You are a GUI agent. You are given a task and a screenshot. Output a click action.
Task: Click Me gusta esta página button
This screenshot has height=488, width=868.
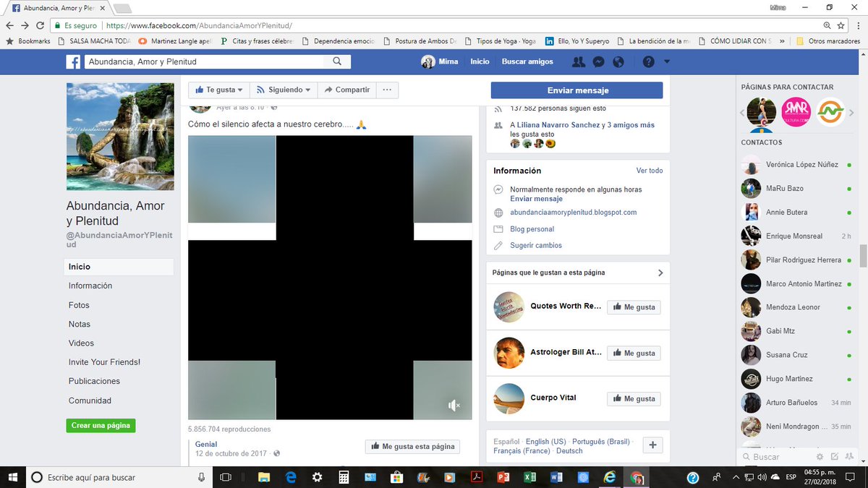[412, 446]
